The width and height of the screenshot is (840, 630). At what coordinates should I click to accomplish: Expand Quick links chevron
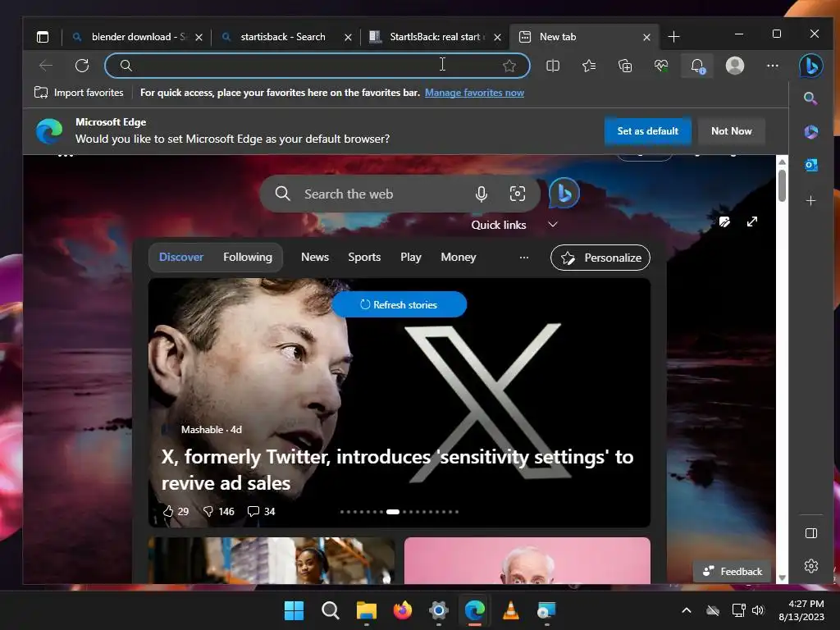(x=553, y=225)
